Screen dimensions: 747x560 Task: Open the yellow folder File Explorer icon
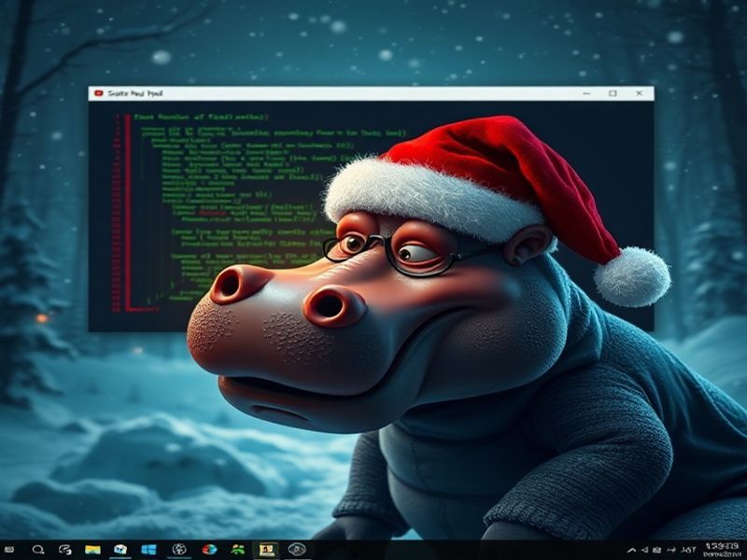pos(92,550)
